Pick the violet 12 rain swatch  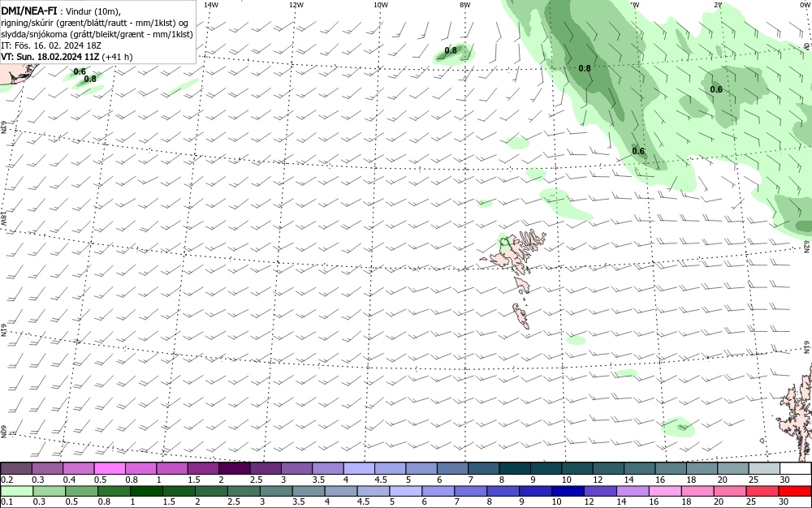601,491
